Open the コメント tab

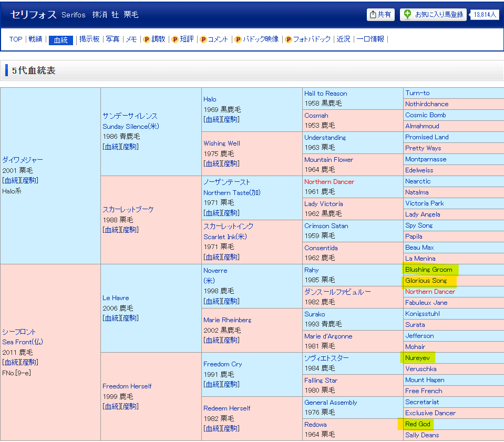(x=218, y=39)
